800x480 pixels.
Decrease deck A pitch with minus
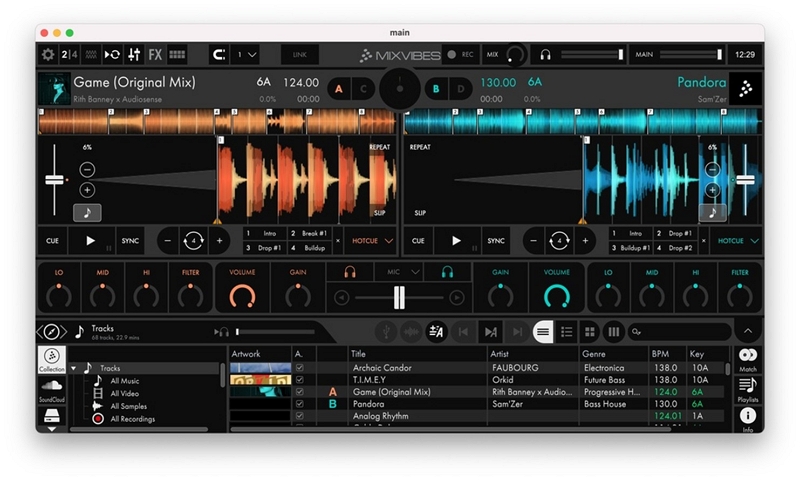click(x=87, y=169)
